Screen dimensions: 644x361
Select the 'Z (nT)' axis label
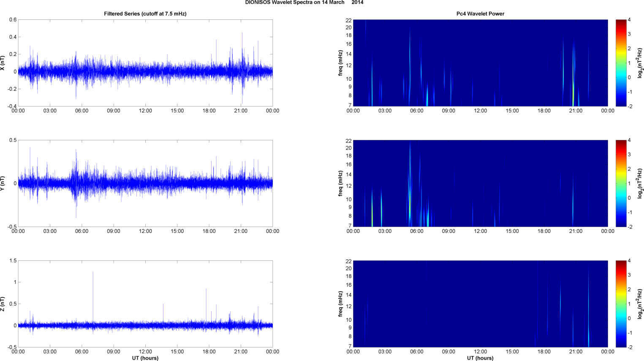[x=3, y=304]
